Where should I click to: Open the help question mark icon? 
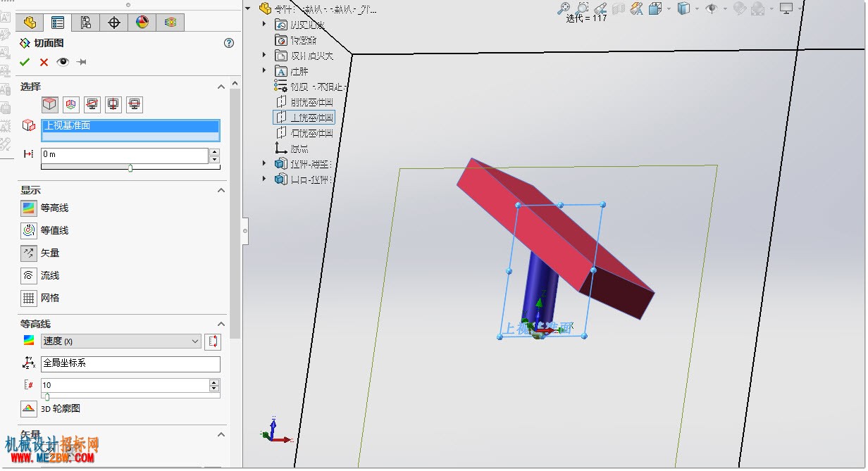(228, 43)
